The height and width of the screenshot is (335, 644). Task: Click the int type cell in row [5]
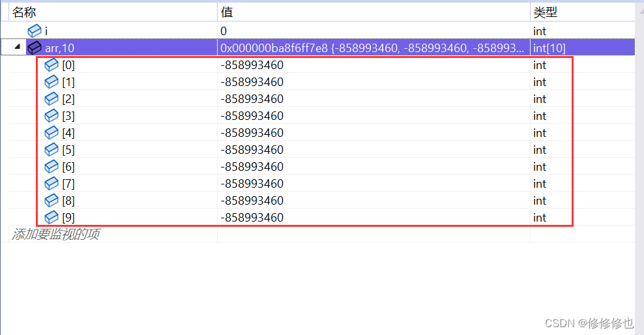[540, 150]
